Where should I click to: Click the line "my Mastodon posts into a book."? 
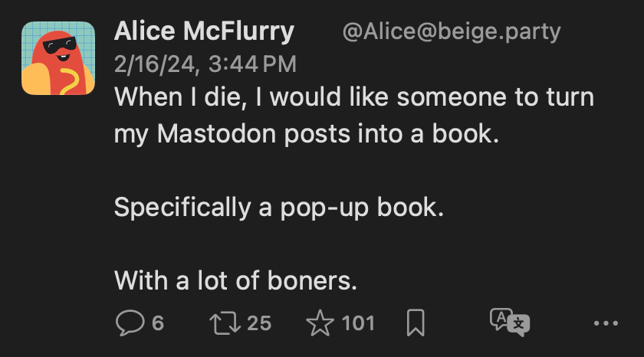tap(307, 134)
